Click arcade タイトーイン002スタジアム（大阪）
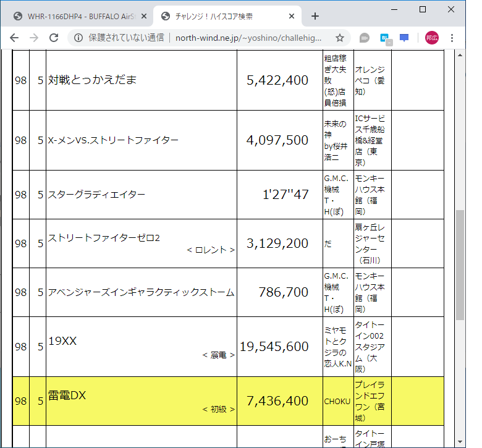The height and width of the screenshot is (448, 482). click(370, 347)
